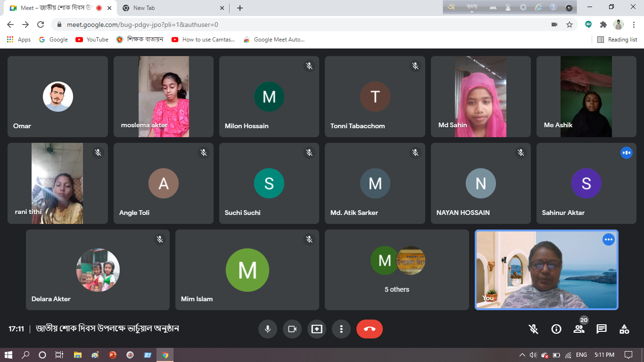This screenshot has height=362, width=644.
Task: Click the camera permission icon in address bar
Action: tap(554, 25)
